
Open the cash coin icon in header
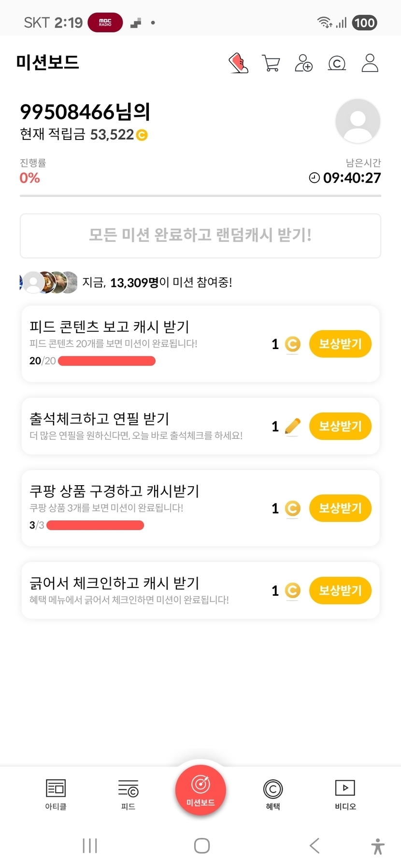click(x=337, y=63)
